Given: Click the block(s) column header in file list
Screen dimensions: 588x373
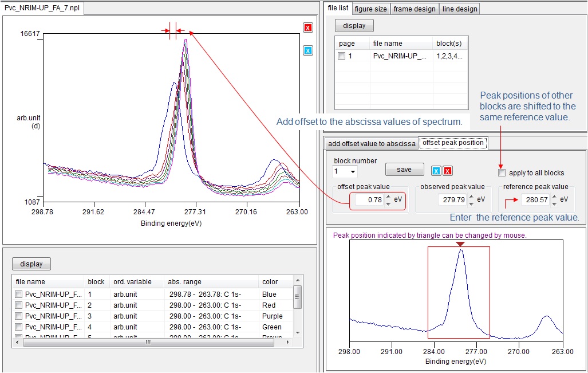Looking at the screenshot, I should pos(450,44).
